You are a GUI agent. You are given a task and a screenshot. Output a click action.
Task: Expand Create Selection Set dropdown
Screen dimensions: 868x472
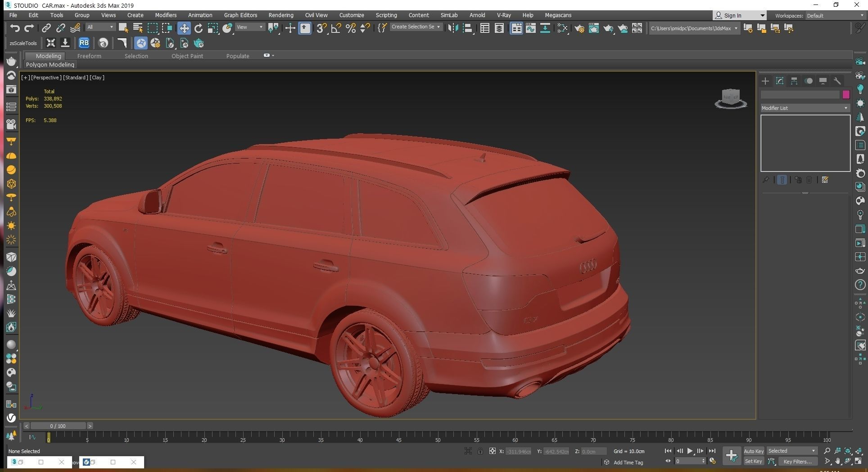(x=416, y=27)
